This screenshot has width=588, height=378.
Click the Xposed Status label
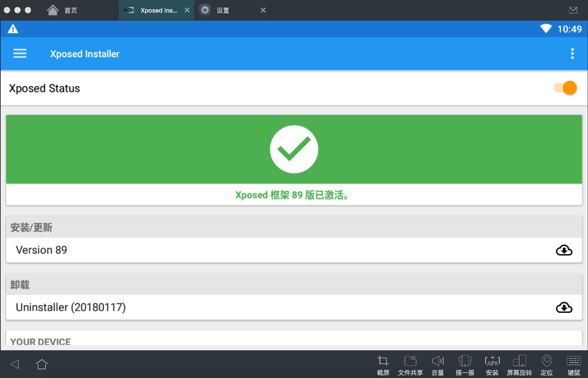(x=45, y=88)
